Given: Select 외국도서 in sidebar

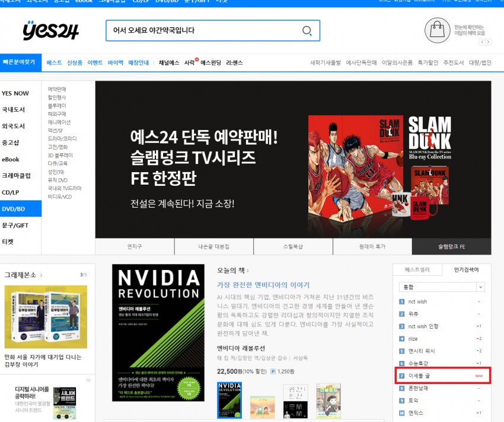Looking at the screenshot, I should tap(13, 126).
